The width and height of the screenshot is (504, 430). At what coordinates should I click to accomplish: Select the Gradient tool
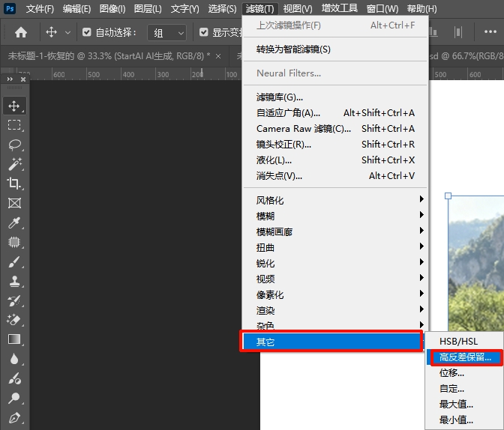point(14,339)
